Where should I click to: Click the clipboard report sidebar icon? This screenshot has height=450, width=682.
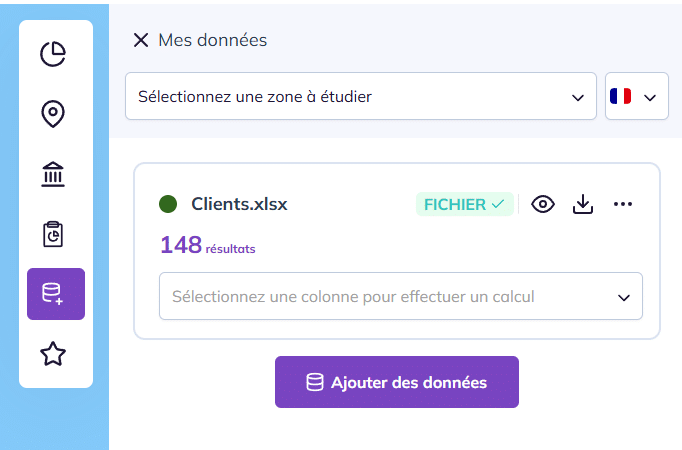pyautogui.click(x=53, y=235)
